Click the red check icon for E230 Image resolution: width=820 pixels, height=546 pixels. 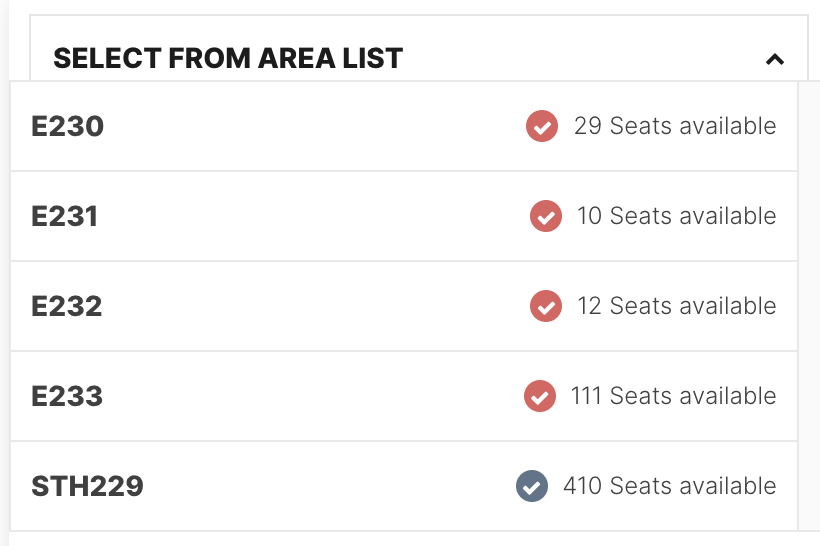click(542, 126)
